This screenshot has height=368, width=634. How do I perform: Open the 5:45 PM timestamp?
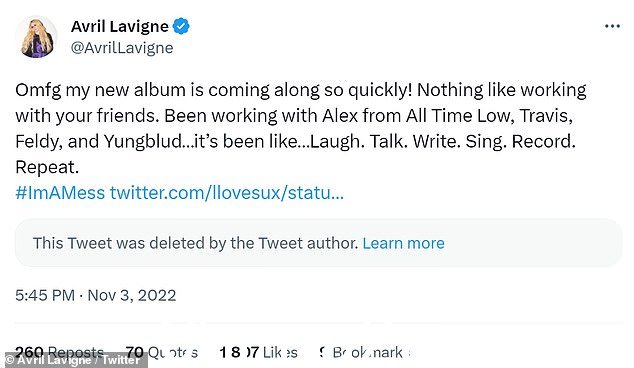45,295
